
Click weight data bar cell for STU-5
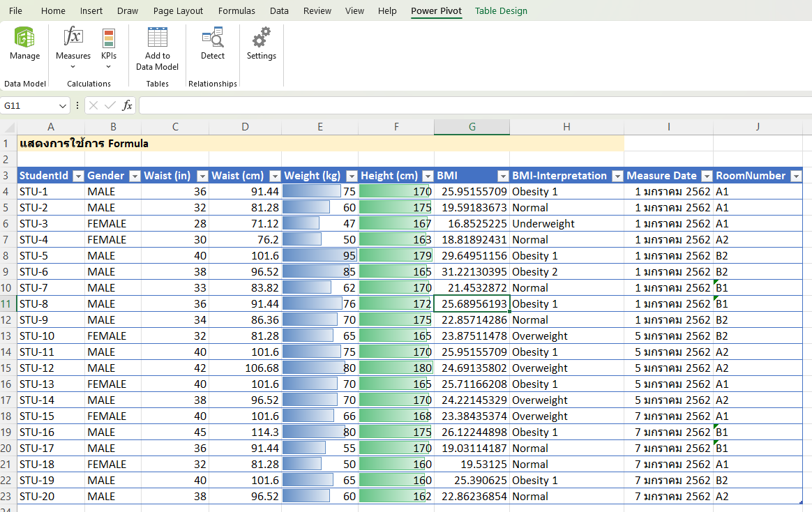point(320,256)
